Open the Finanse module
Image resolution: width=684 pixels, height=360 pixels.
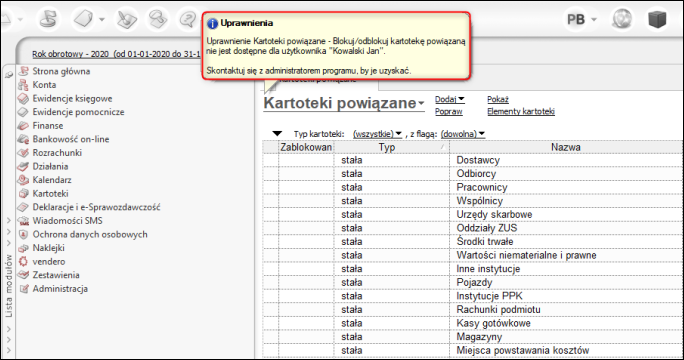(x=48, y=126)
